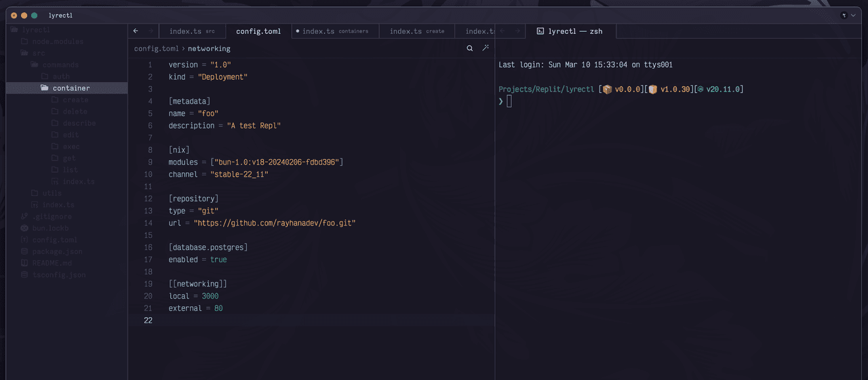Click the unsaved dot on index.ts containers tab
Image resolution: width=868 pixels, height=380 pixels.
[298, 31]
